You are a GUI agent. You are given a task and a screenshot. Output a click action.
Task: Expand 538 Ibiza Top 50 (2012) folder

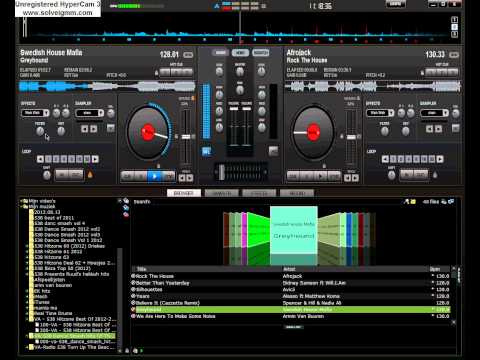click(x=27, y=268)
